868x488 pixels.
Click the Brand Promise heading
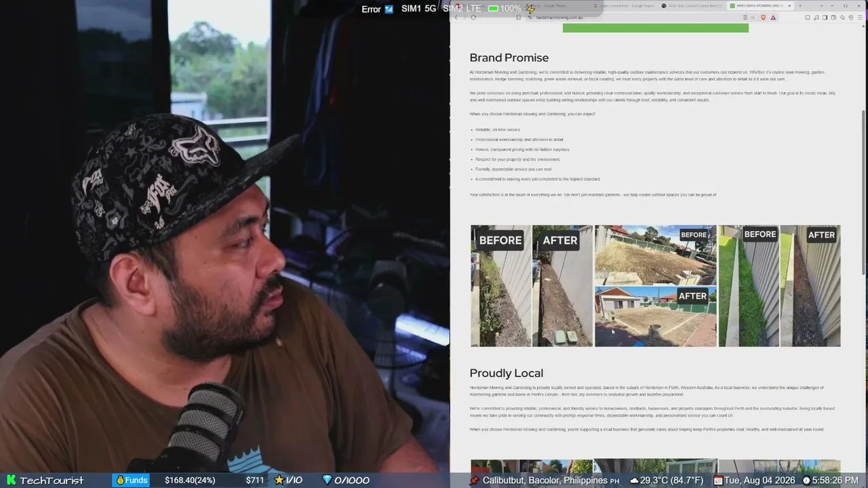coord(509,58)
